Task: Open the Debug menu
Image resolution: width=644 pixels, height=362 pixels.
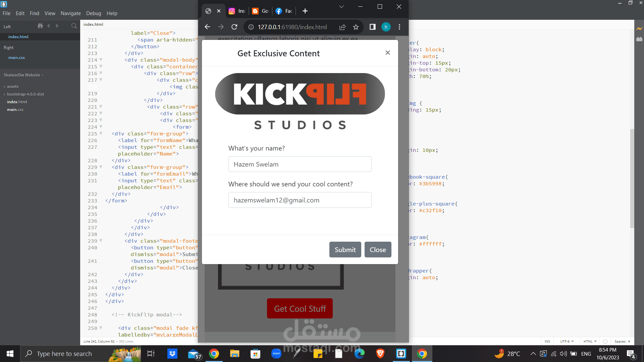Action: (94, 13)
